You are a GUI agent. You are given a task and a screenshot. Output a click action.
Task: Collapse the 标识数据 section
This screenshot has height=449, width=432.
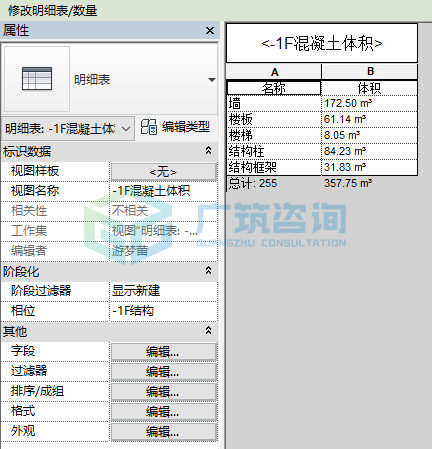coord(208,150)
